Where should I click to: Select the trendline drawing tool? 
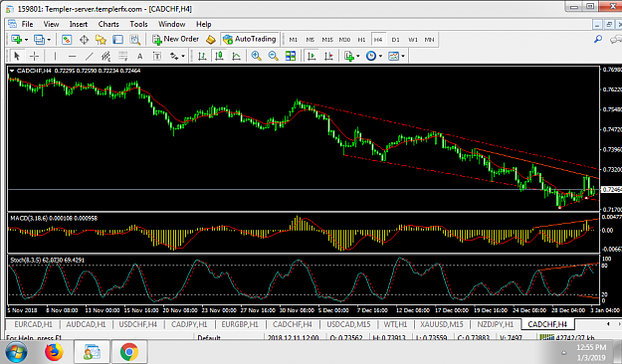90,56
